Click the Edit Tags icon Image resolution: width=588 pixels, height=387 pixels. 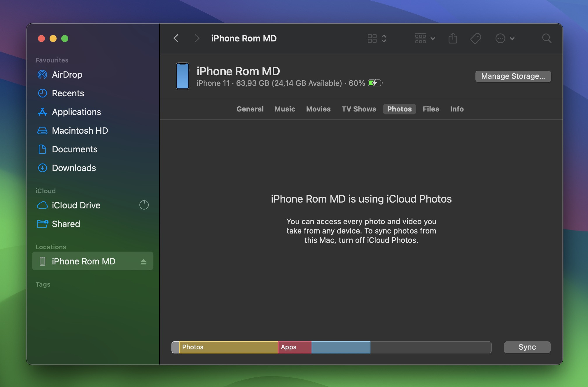[476, 38]
